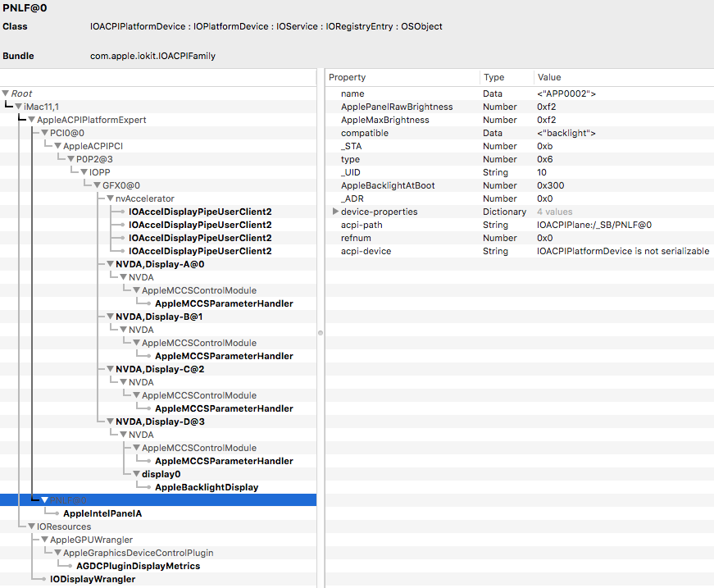This screenshot has width=714, height=588.
Task: Select the AGDCPluginDisplayMetrics entry
Action: click(139, 566)
